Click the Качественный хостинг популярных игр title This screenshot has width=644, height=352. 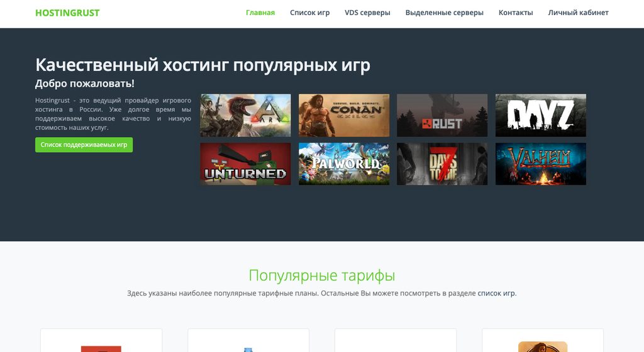(203, 65)
